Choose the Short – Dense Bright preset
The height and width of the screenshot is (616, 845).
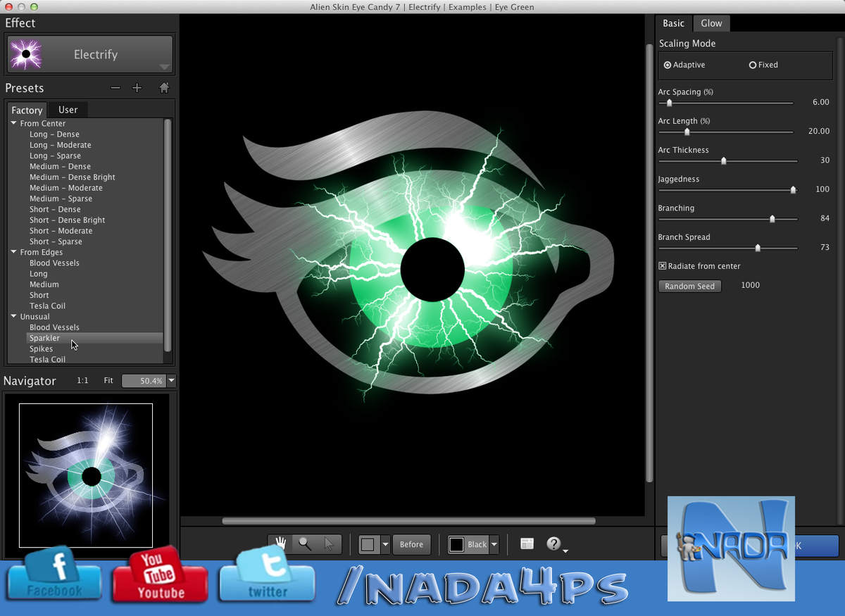click(67, 220)
